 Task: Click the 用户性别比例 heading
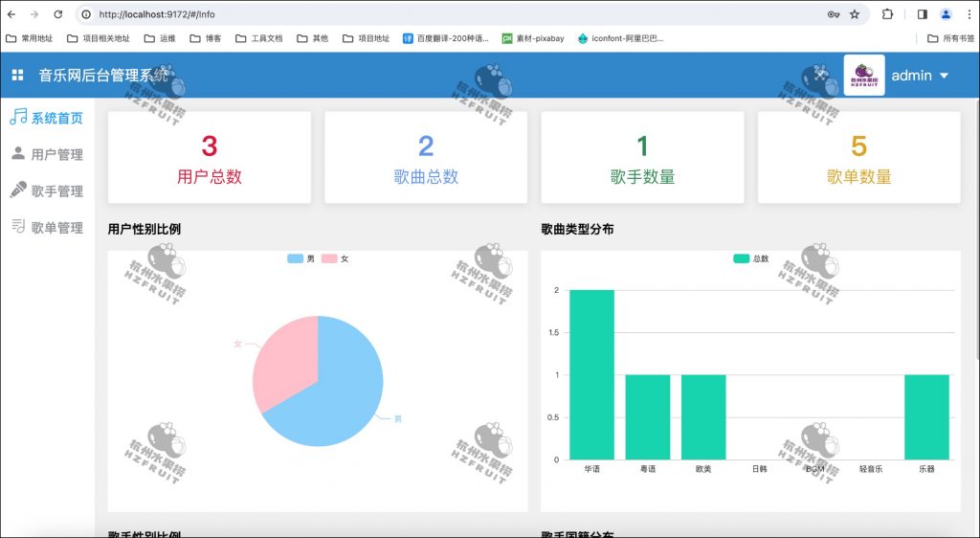pyautogui.click(x=145, y=230)
